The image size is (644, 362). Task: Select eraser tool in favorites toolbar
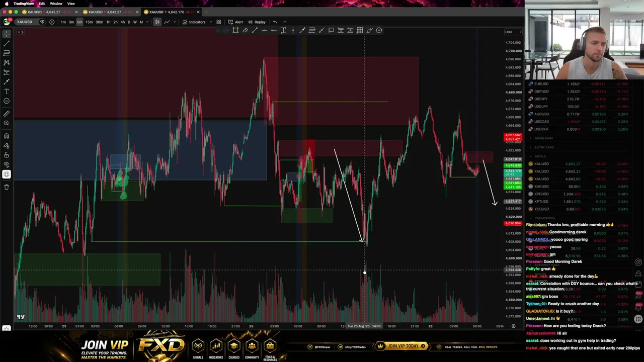pyautogui.click(x=245, y=30)
